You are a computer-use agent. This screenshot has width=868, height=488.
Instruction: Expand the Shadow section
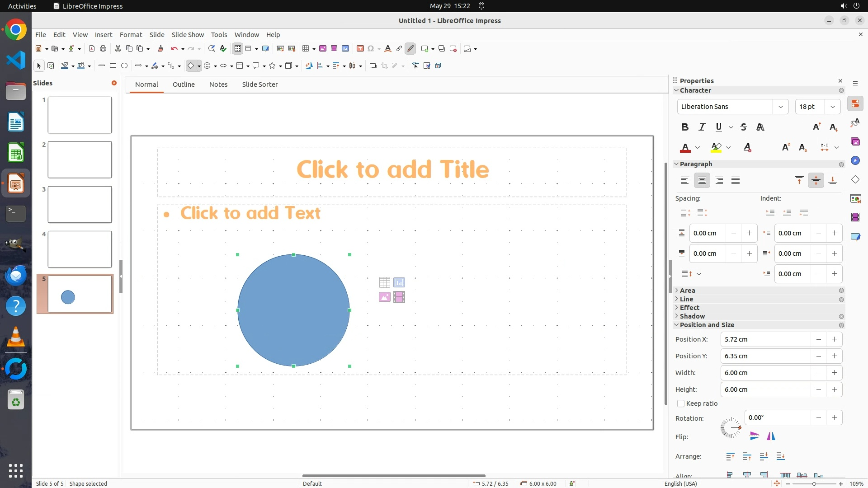click(692, 316)
